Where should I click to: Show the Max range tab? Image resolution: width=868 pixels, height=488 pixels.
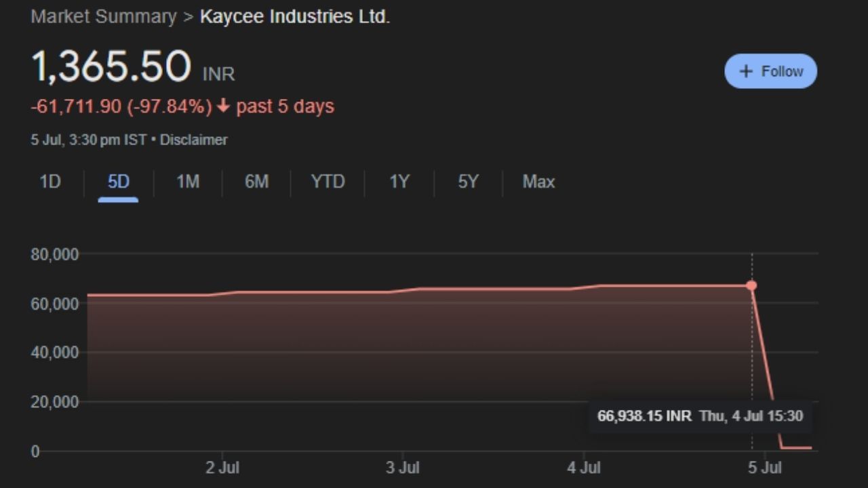[x=538, y=182]
